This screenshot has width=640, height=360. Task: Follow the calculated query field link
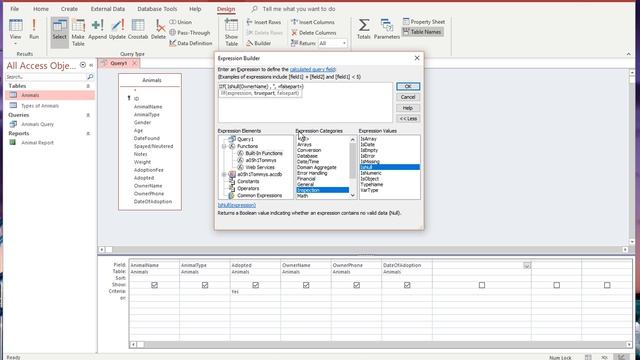pos(313,69)
